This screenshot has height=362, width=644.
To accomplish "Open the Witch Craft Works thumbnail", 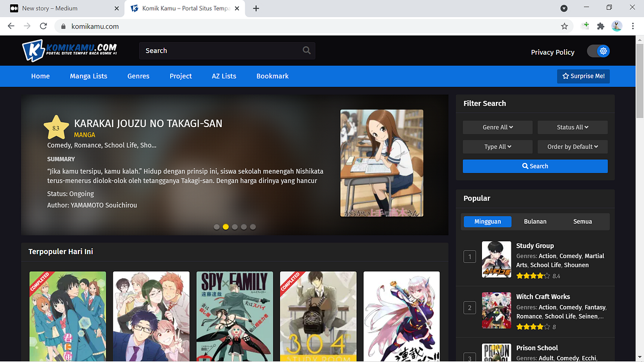I will click(x=496, y=310).
